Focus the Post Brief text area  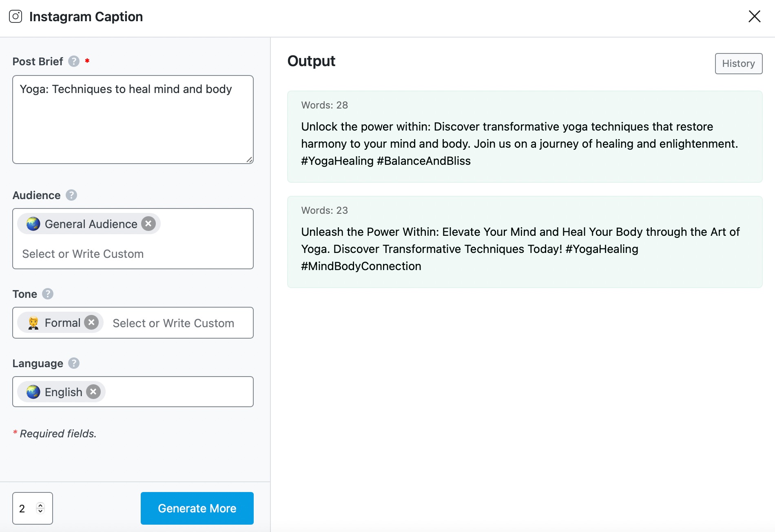pos(133,120)
